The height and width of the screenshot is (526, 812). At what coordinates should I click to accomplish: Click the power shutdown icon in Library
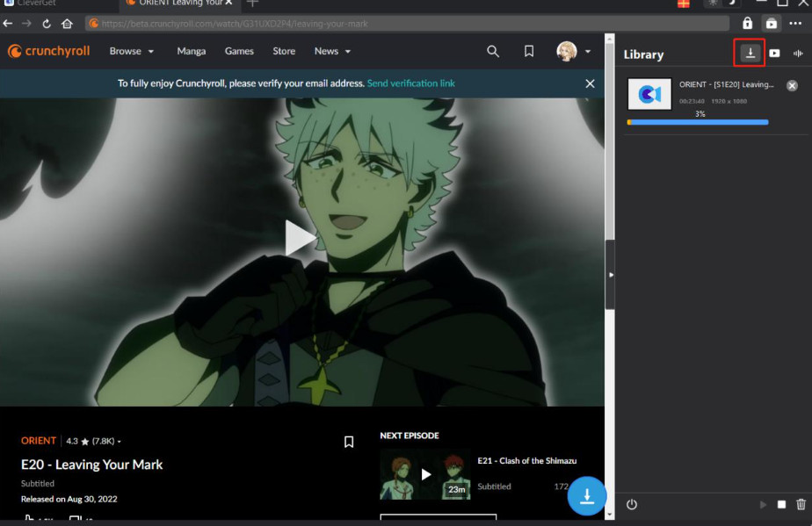pyautogui.click(x=631, y=504)
